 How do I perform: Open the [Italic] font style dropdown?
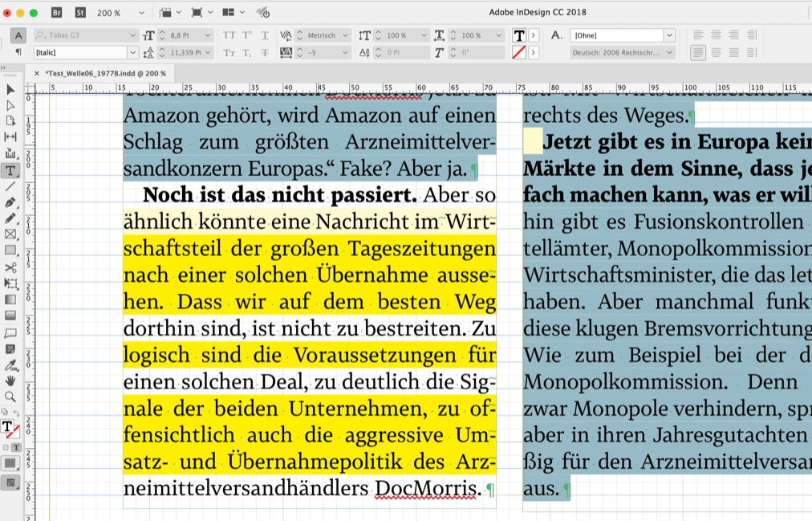coord(132,52)
